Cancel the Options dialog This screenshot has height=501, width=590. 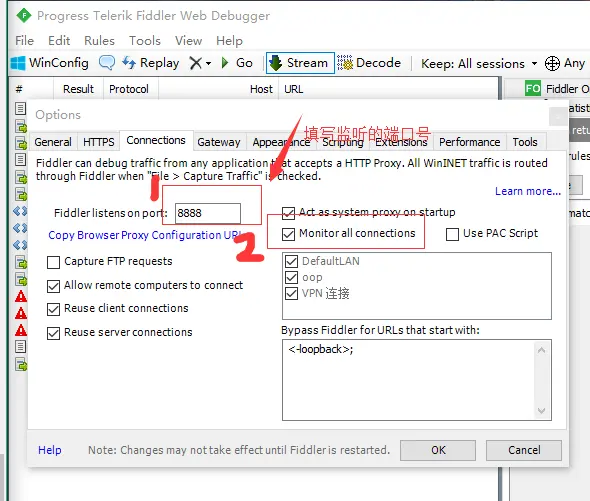(524, 450)
